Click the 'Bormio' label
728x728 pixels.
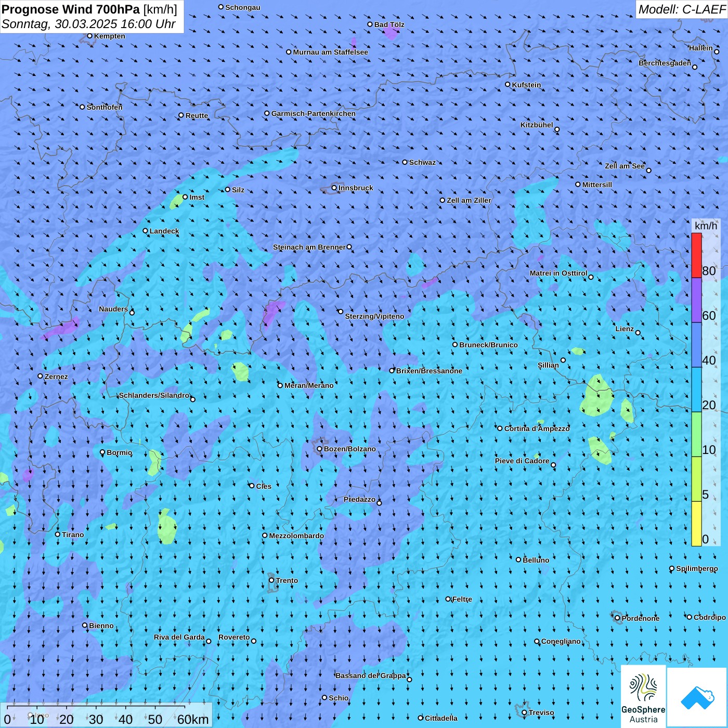click(119, 452)
